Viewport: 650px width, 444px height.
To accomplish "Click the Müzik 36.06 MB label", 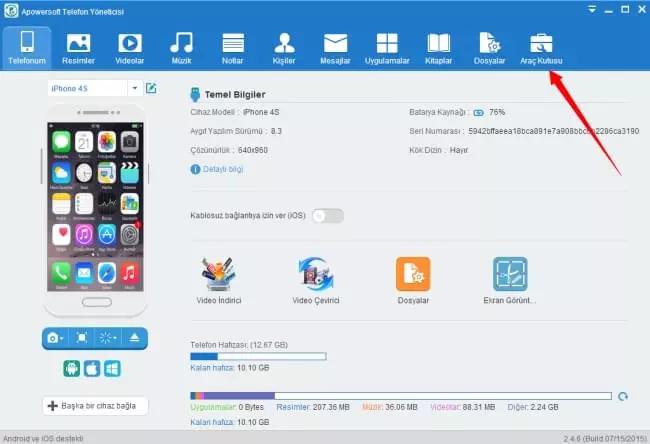I will click(x=390, y=408).
